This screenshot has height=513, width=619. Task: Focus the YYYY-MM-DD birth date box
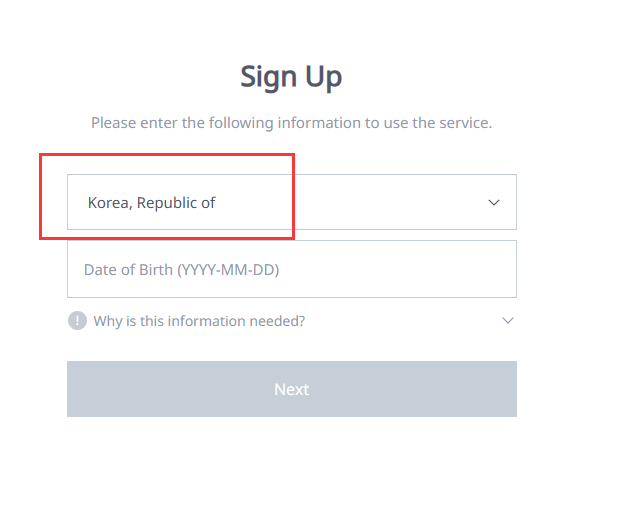(291, 269)
